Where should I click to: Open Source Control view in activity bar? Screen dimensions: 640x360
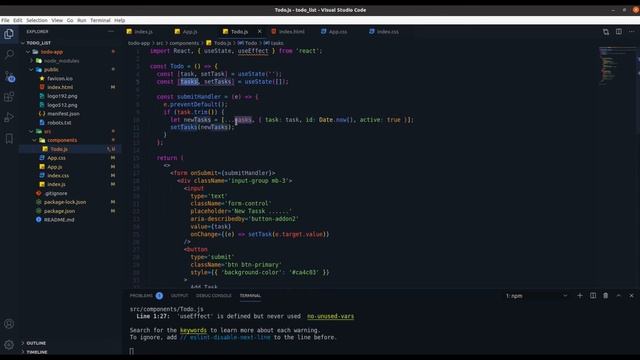9,76
